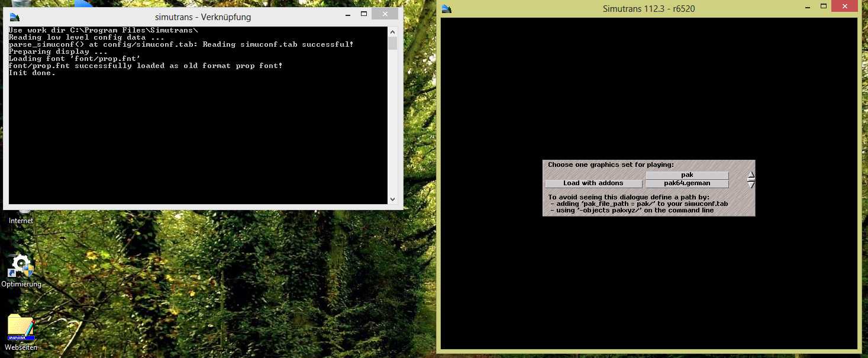Maximize the simutrans - Verknüpfung console
868x358 pixels.
click(x=364, y=14)
